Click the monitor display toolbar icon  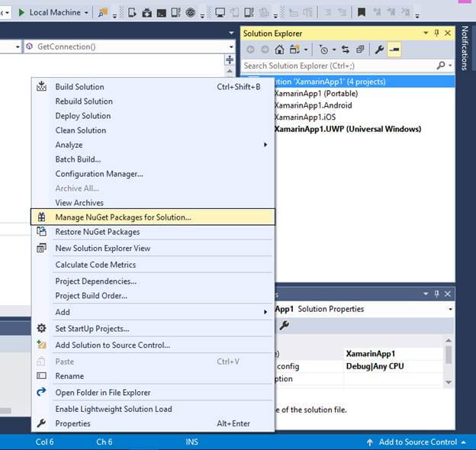click(220, 12)
